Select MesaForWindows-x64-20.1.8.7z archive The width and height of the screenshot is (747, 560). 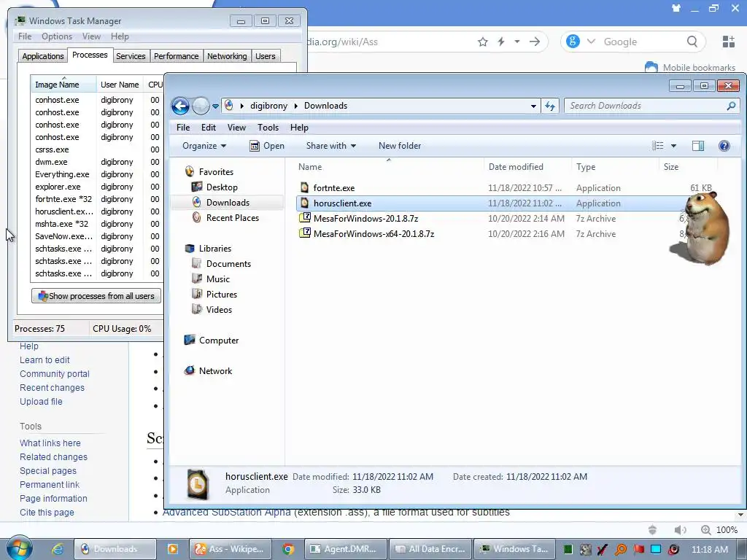[x=373, y=234]
